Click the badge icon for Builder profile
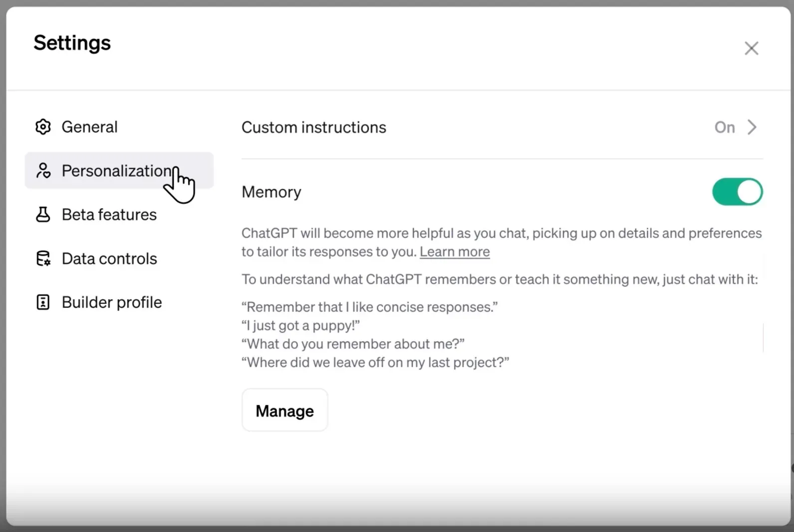 click(43, 302)
